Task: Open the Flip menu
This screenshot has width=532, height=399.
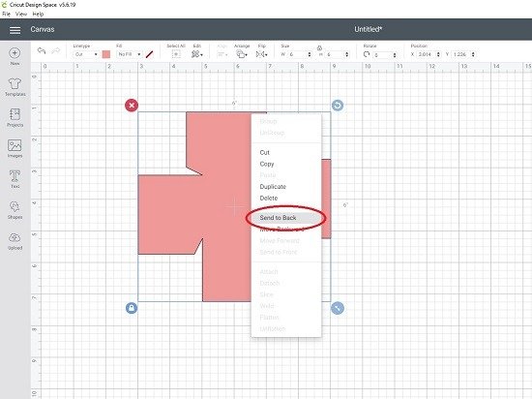Action: coord(261,54)
